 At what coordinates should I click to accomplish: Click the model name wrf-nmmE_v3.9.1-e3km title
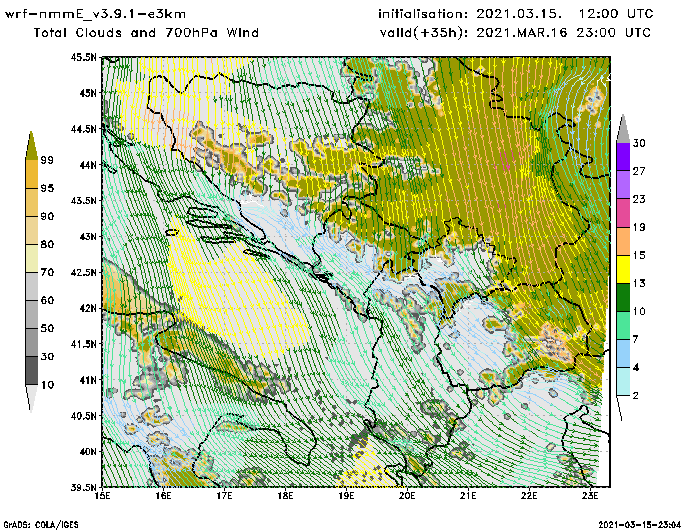(x=95, y=14)
